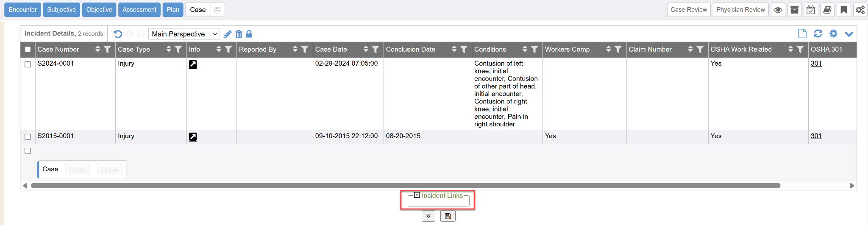Filter the Case Date column
Viewport: 868px width, 225px height.
pos(375,50)
